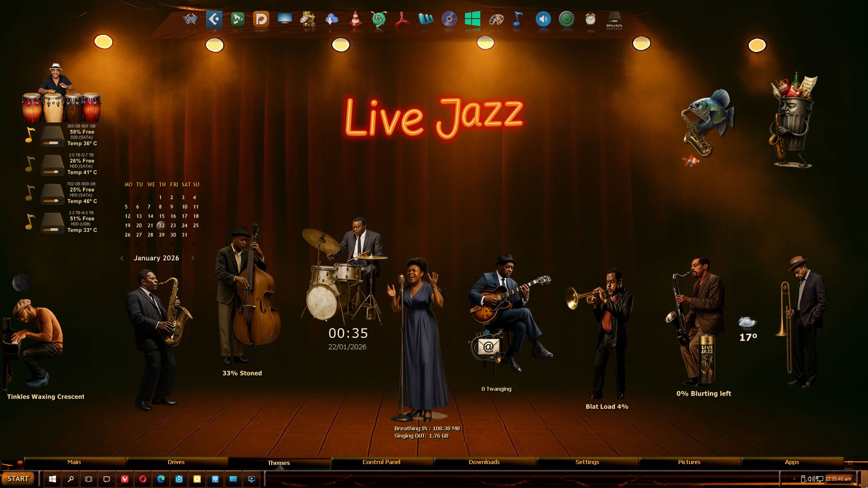Open the Control Panel tab
This screenshot has width=868, height=488.
click(381, 462)
